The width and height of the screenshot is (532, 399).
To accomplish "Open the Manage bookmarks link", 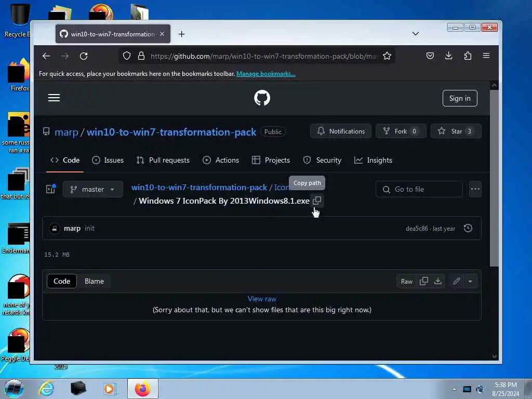I will coord(265,74).
